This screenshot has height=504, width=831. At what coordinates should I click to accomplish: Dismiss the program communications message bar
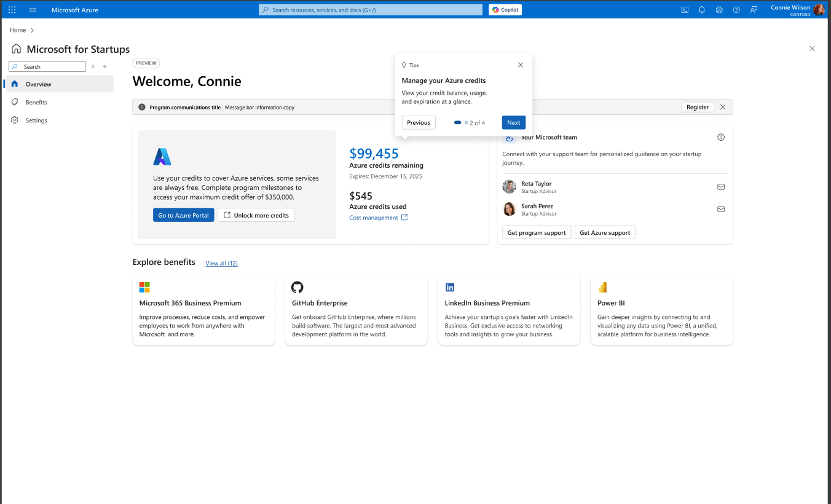click(x=723, y=107)
